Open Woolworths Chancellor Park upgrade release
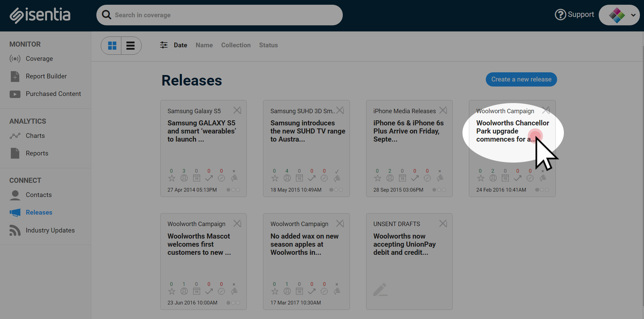 pyautogui.click(x=512, y=131)
